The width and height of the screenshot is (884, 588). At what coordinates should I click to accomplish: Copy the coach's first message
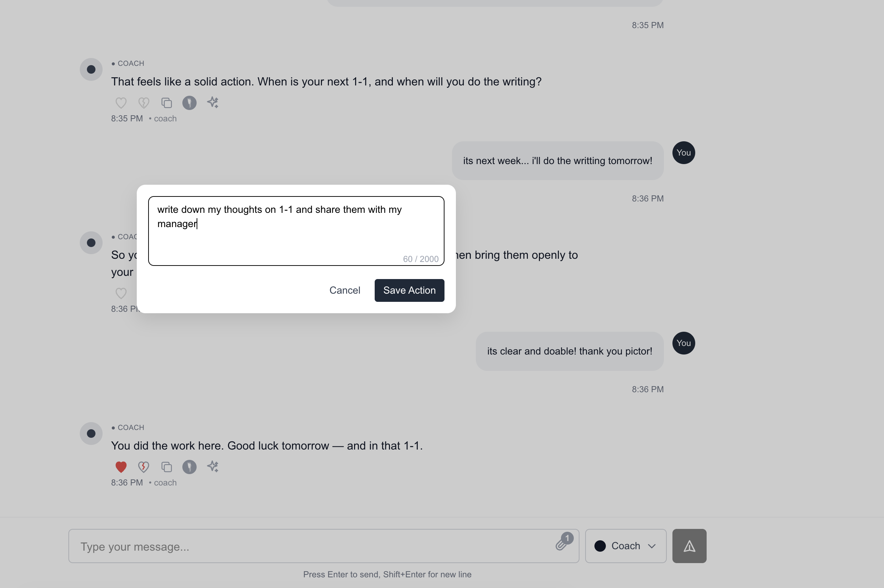[x=166, y=103]
